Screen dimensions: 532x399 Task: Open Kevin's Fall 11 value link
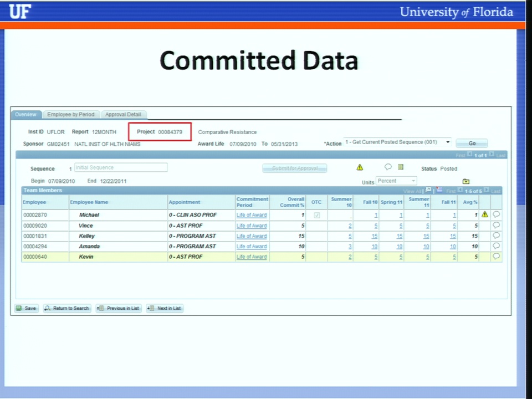[x=454, y=257]
